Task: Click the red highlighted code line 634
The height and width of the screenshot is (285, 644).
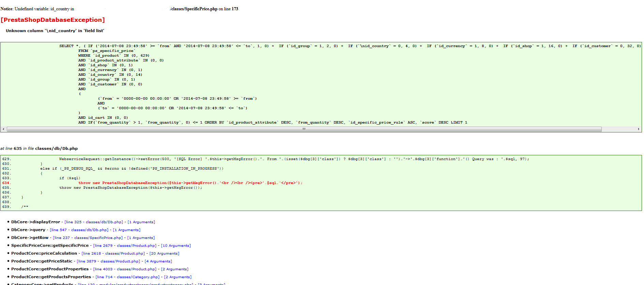Action: coord(190,183)
